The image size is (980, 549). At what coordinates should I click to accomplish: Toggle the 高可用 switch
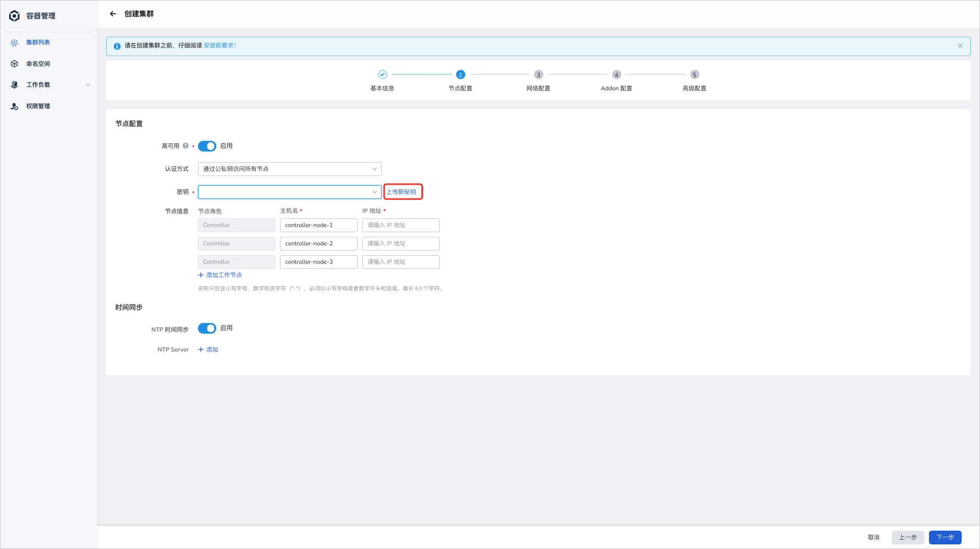[207, 146]
